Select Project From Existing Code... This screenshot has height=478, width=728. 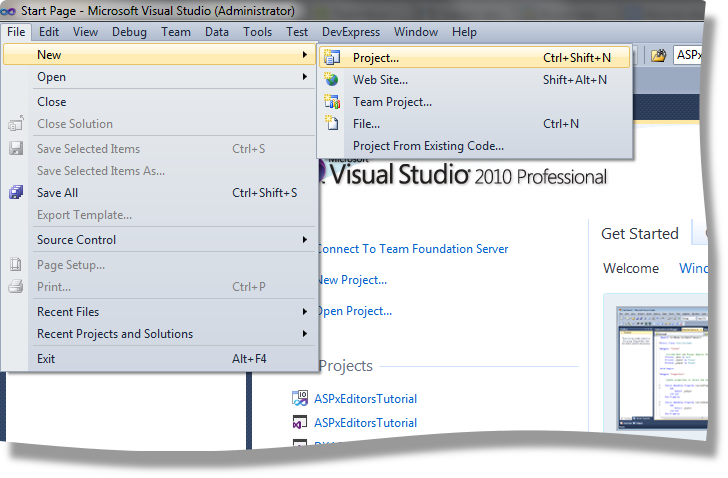click(x=474, y=146)
